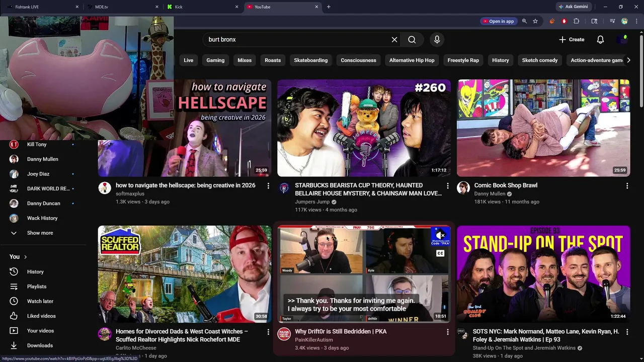Open the notifications bell
Viewport: 644px width, 362px height.
(600, 40)
